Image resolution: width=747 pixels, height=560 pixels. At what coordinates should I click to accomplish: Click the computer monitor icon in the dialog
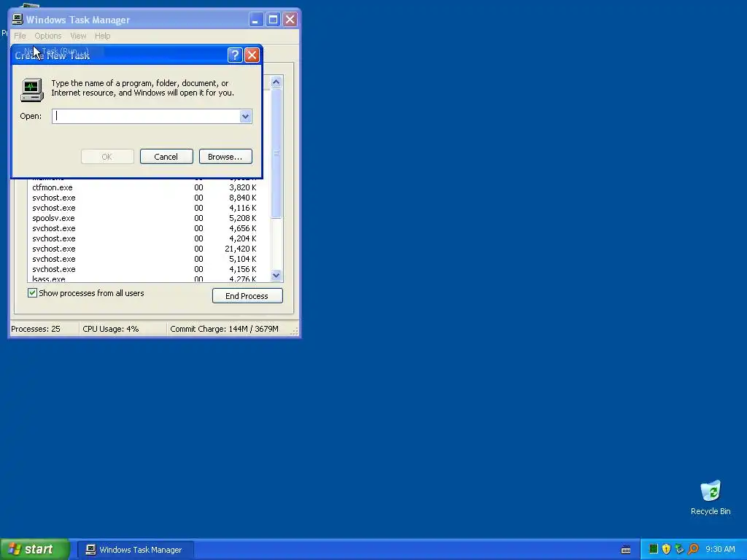point(32,90)
